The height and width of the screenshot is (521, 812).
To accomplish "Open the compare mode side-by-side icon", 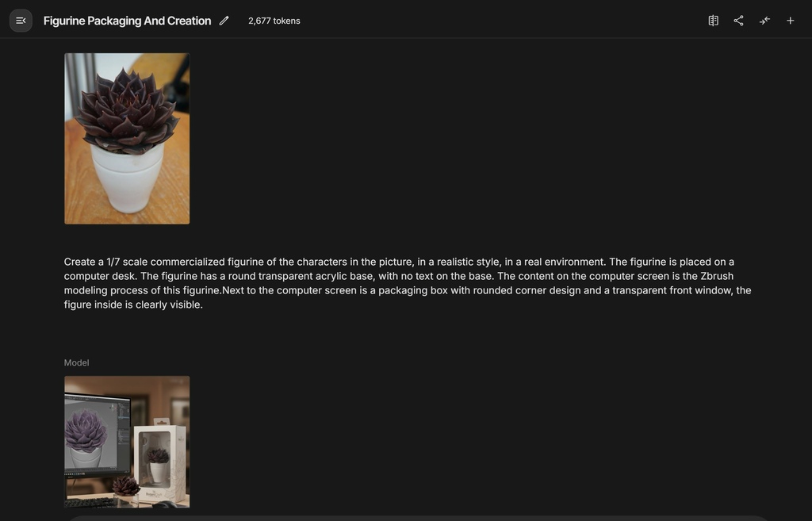I will [x=713, y=21].
